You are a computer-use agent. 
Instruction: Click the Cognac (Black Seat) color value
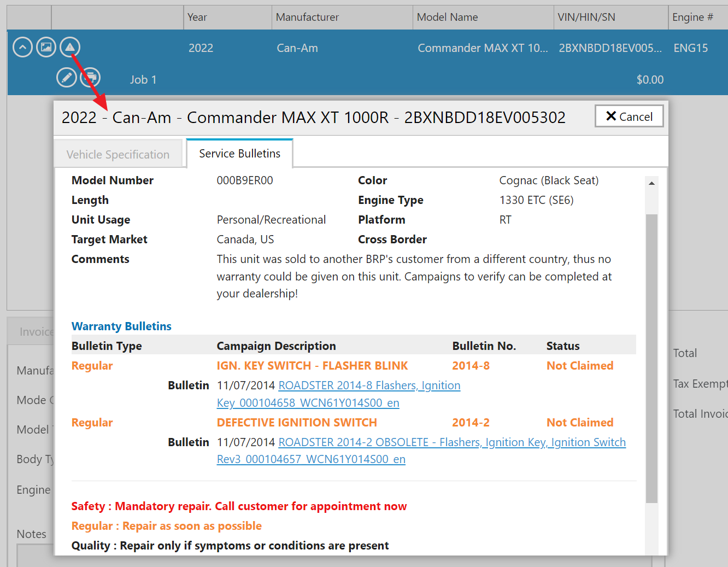point(549,180)
